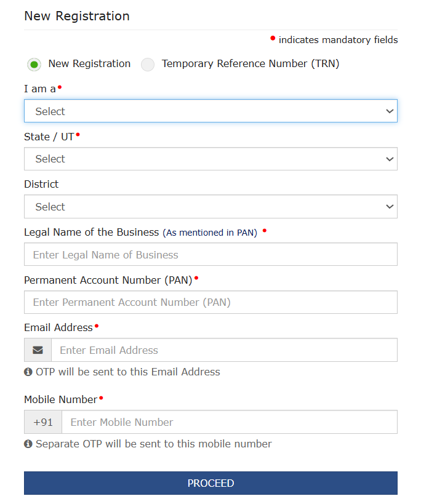This screenshot has height=504, width=421.
Task: Click the Mobile Number input field
Action: [230, 422]
